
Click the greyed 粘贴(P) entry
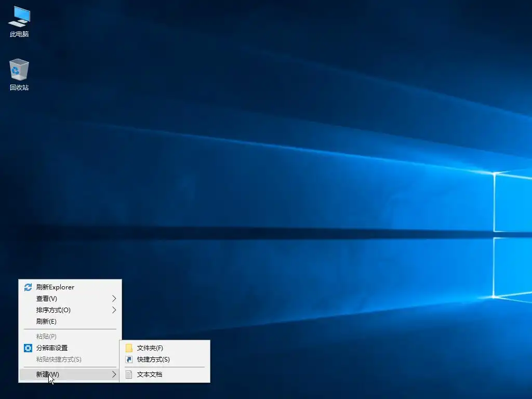coord(70,336)
